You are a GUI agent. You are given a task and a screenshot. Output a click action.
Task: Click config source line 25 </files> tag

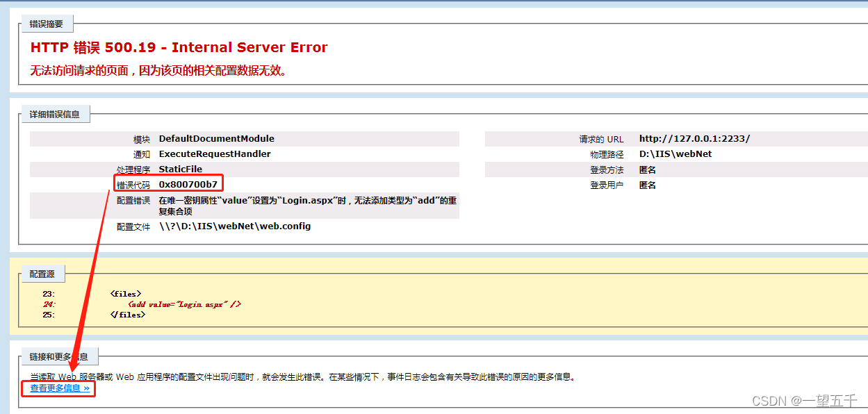coord(128,315)
